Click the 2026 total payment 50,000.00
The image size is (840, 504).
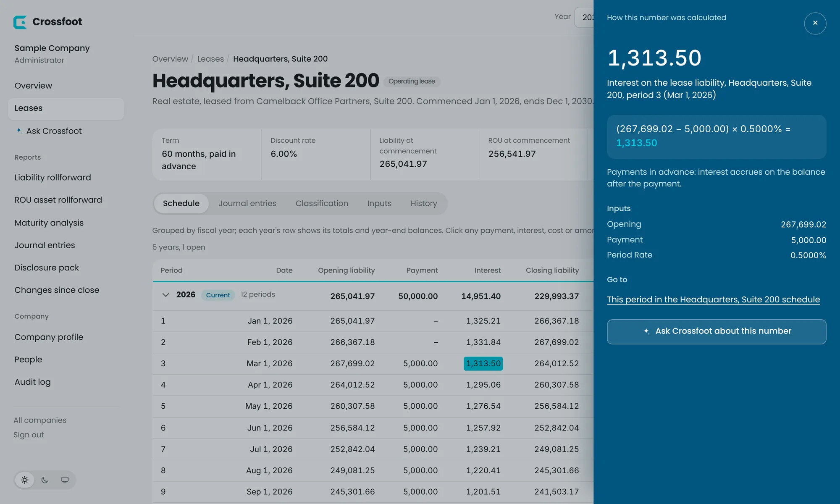pyautogui.click(x=418, y=296)
